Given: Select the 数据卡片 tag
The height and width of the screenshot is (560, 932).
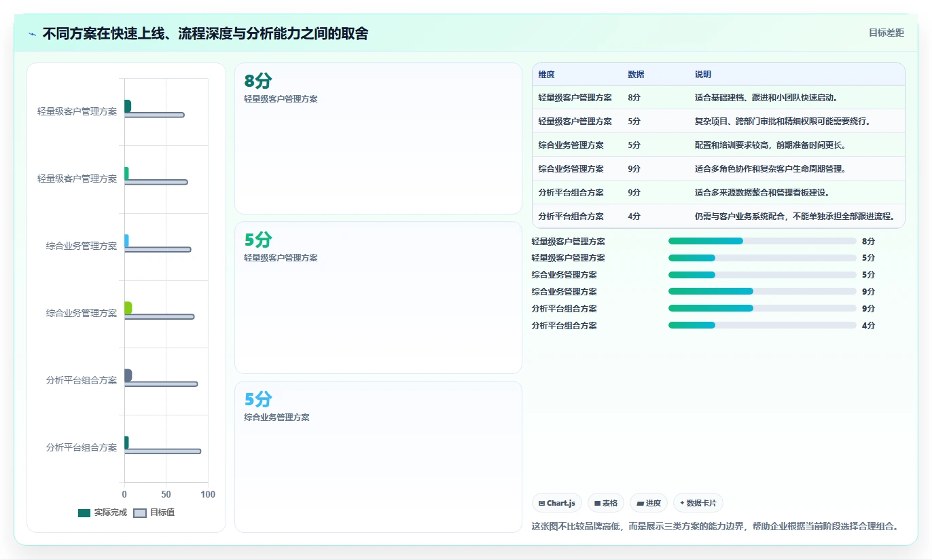Looking at the screenshot, I should (x=698, y=503).
